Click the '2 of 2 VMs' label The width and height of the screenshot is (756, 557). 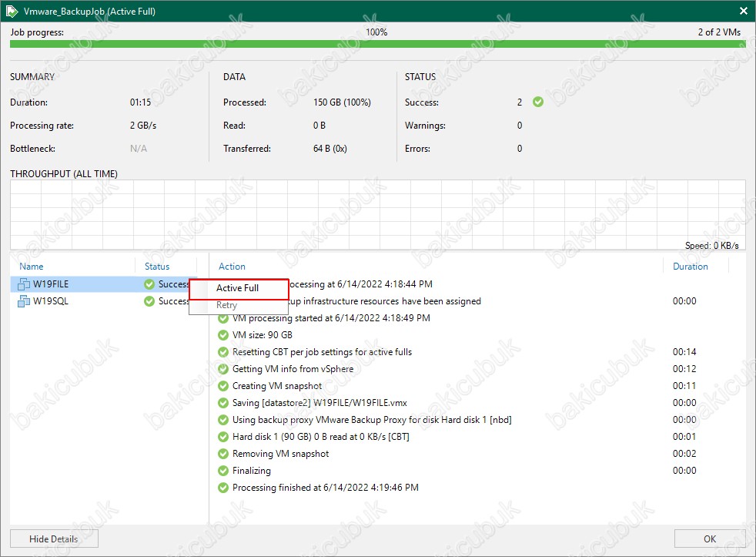(719, 32)
